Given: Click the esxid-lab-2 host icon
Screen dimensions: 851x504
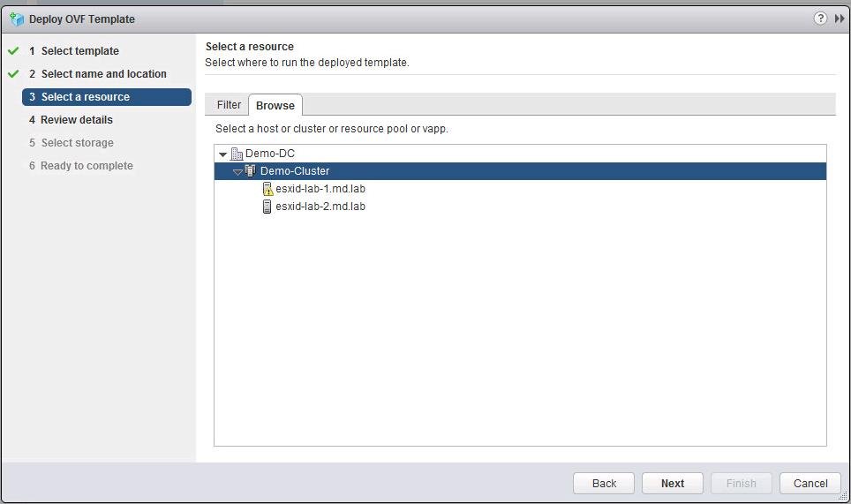Looking at the screenshot, I should tap(267, 207).
